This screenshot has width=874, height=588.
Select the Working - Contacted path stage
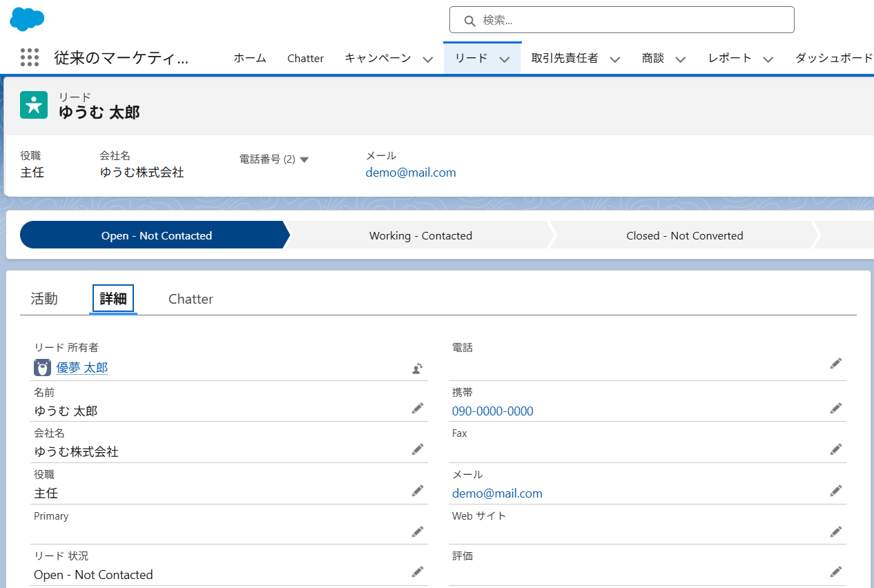(x=420, y=235)
